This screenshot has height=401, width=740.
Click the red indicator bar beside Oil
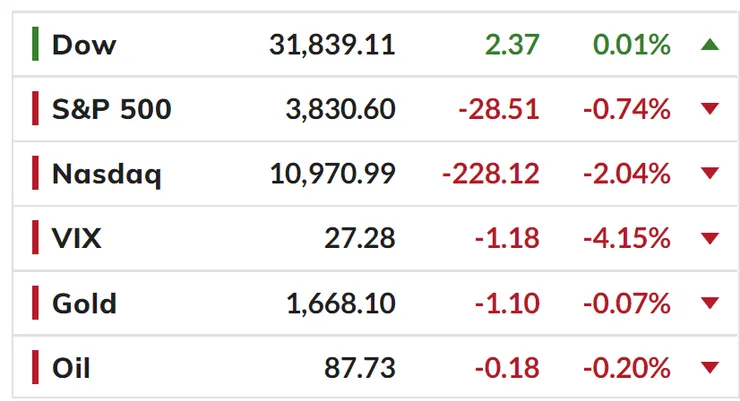coord(35,368)
